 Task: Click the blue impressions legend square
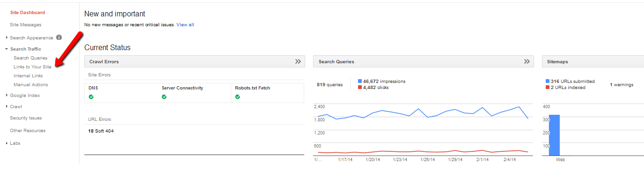point(359,81)
